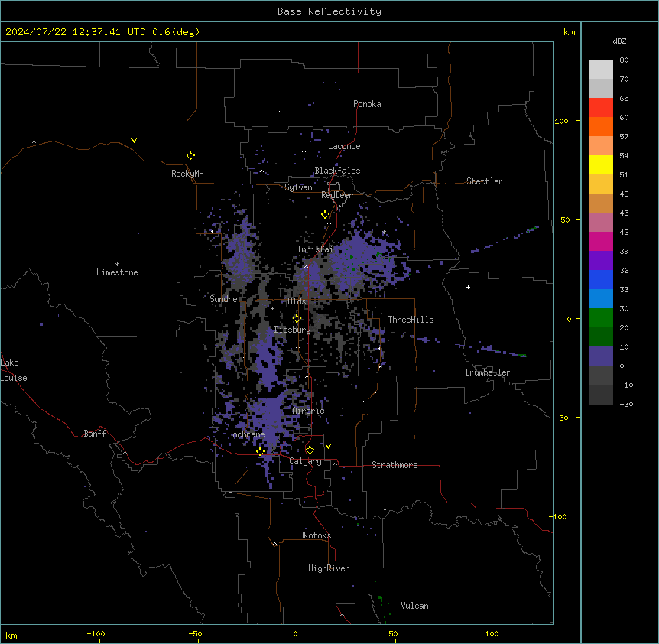Click the Calgary label
659x644 pixels.
[305, 461]
